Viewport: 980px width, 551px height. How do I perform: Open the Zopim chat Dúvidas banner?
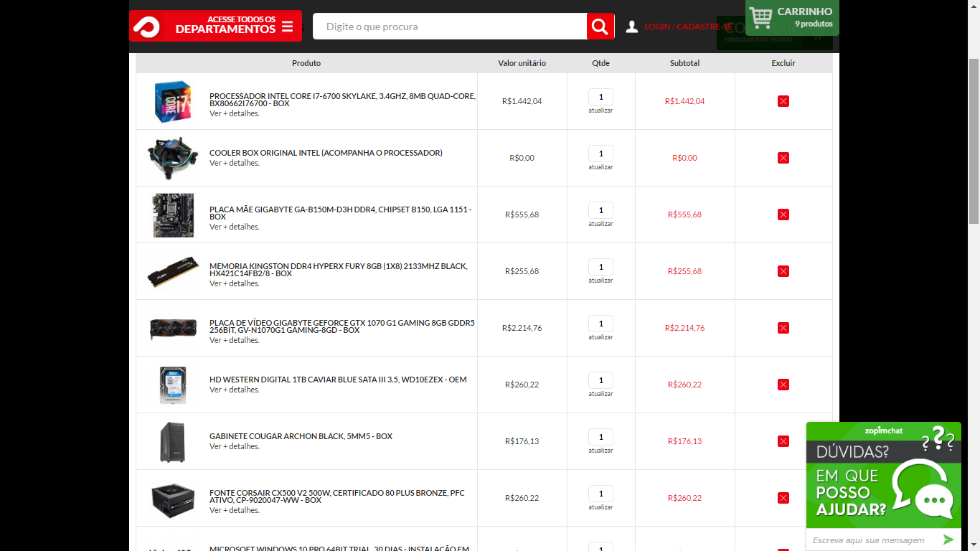pos(884,475)
